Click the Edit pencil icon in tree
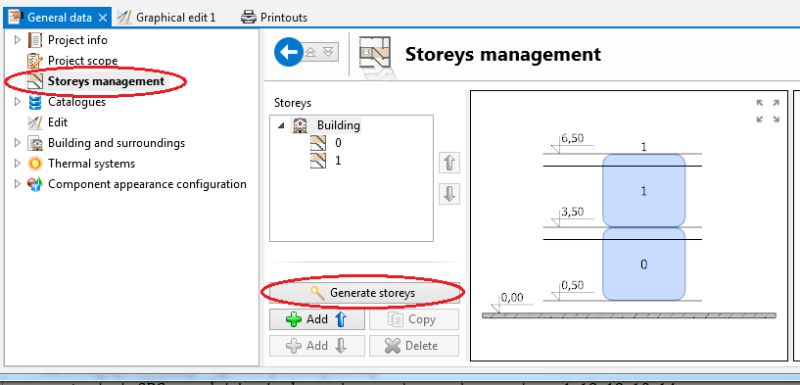 click(x=35, y=122)
